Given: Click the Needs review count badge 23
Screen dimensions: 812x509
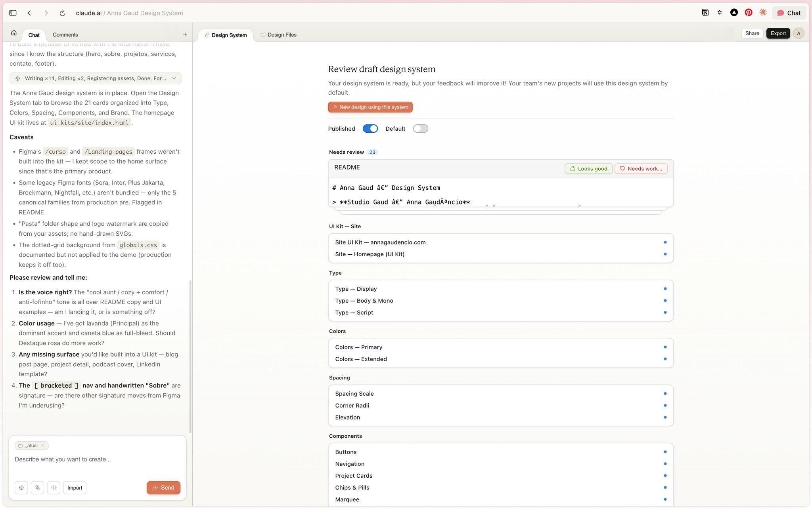Looking at the screenshot, I should pyautogui.click(x=372, y=152).
